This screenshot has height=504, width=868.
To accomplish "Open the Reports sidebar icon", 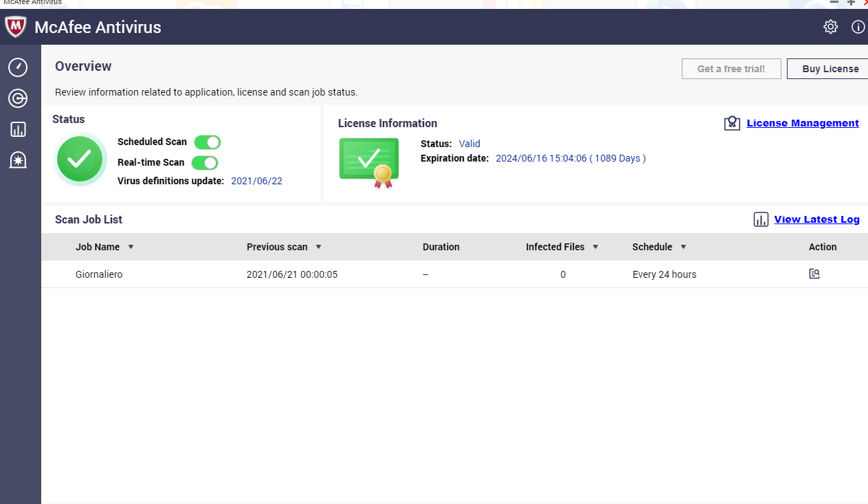I will point(18,129).
